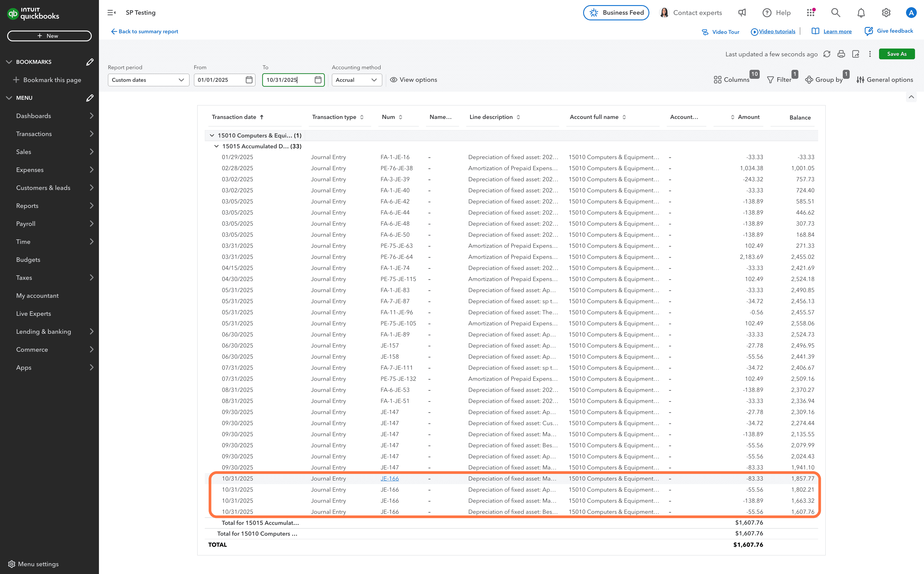Viewport: 924px width, 574px height.
Task: Open the Accrual accounting method dropdown
Action: coord(356,80)
